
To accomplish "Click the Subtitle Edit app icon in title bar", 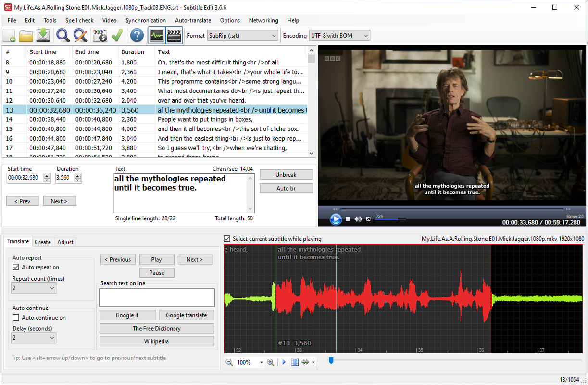I will pyautogui.click(x=7, y=7).
